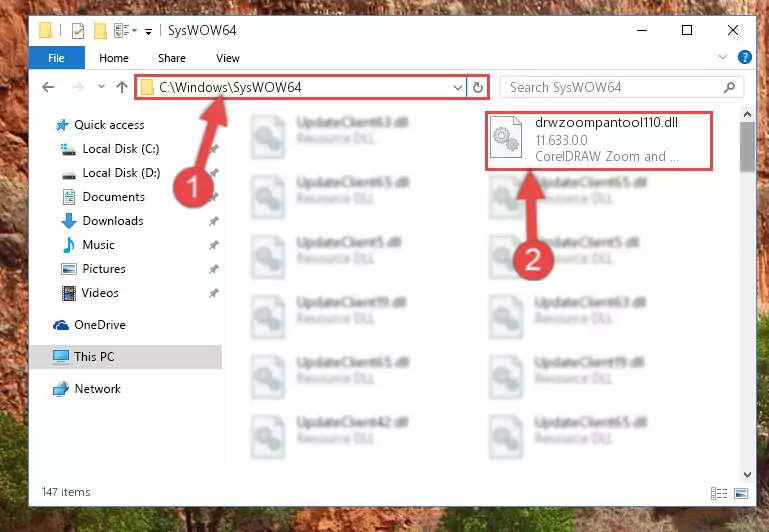769x532 pixels.
Task: Open the Explorer help button
Action: (744, 57)
